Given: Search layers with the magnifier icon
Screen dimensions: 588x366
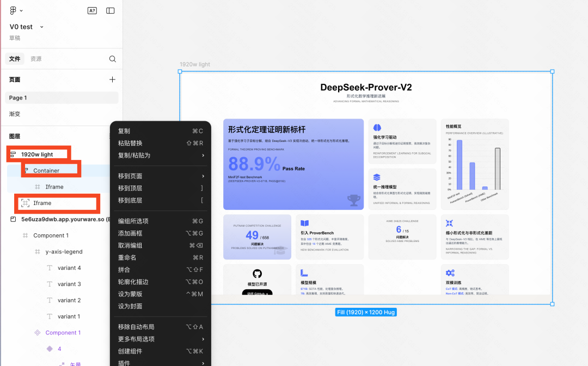Looking at the screenshot, I should [113, 59].
